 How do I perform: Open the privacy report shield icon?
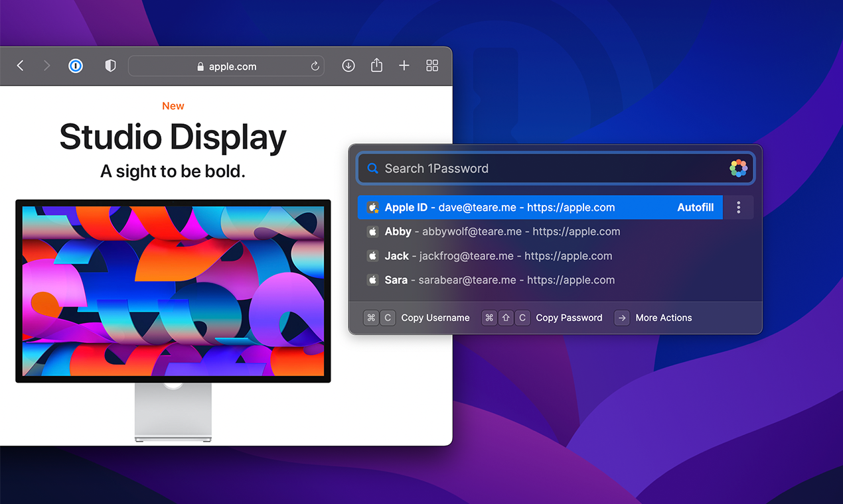(111, 66)
